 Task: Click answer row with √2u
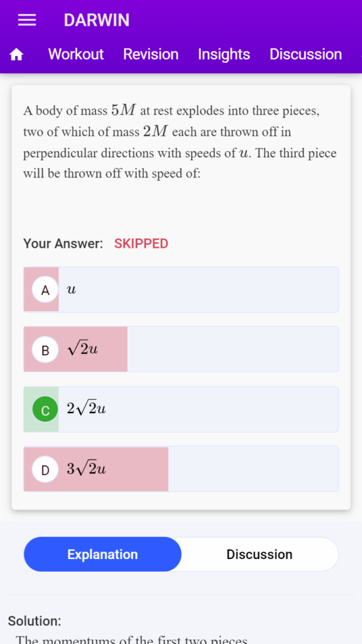pos(181,349)
